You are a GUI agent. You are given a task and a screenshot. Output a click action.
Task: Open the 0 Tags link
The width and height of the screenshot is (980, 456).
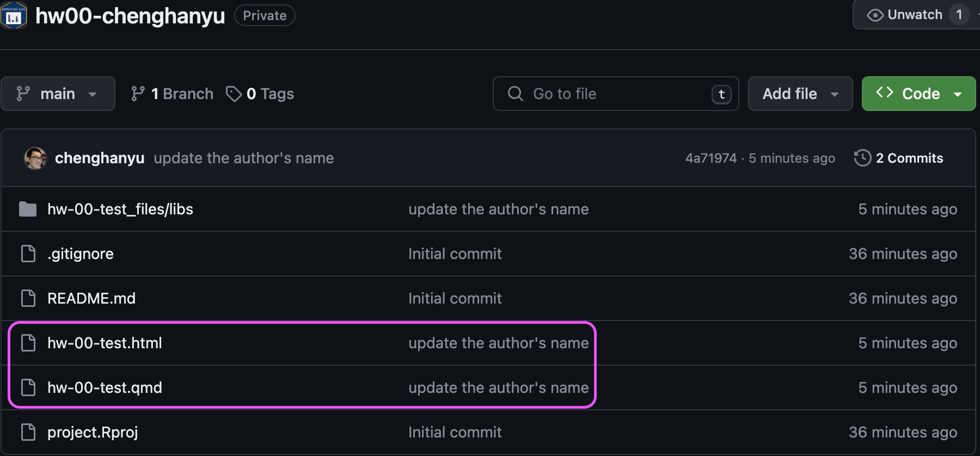click(x=260, y=94)
